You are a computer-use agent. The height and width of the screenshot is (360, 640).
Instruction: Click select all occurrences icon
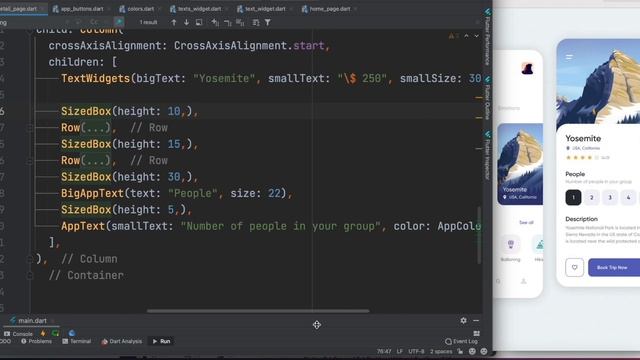[240, 22]
